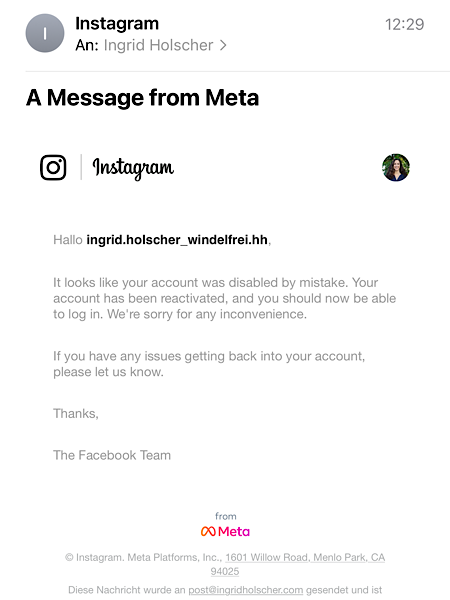Viewport: 450px width, 600px height.
Task: Tap the Thanks, closing line
Action: (x=76, y=413)
